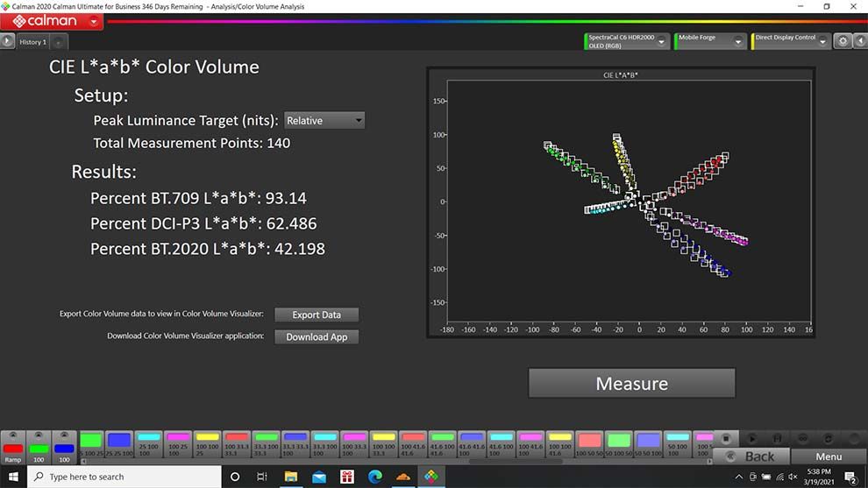Click the stop measurement button

[726, 439]
